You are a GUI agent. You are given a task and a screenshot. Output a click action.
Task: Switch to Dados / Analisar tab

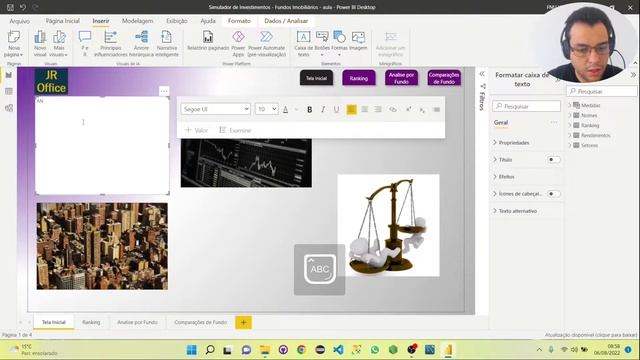point(286,21)
